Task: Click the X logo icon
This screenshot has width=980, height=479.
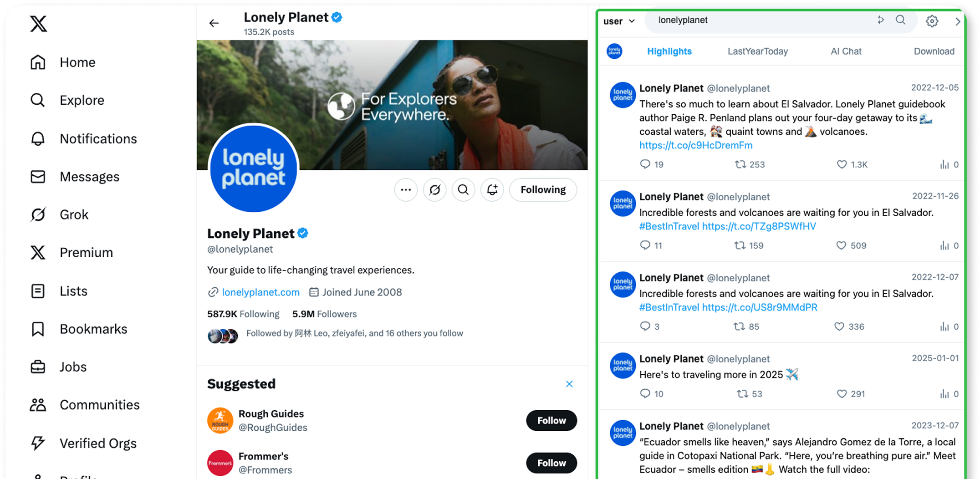Action: point(39,24)
